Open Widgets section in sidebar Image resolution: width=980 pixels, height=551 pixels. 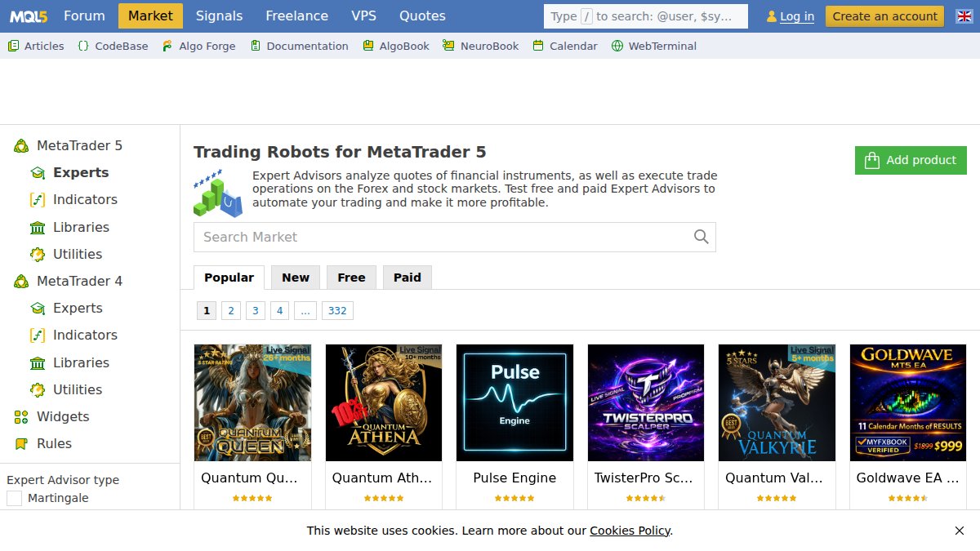[63, 417]
